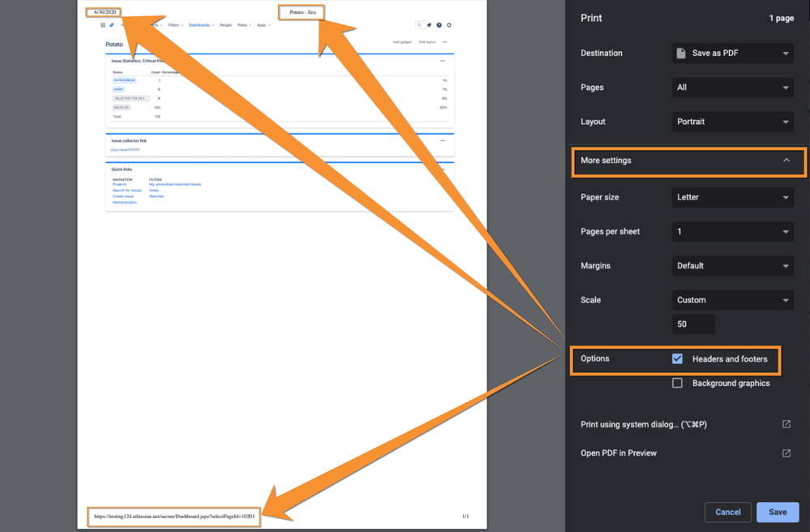The width and height of the screenshot is (810, 532).
Task: Click the Cancel button
Action: pos(727,512)
